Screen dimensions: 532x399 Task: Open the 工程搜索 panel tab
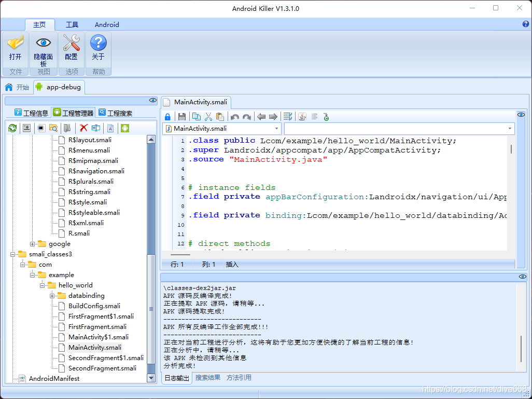pyautogui.click(x=116, y=113)
